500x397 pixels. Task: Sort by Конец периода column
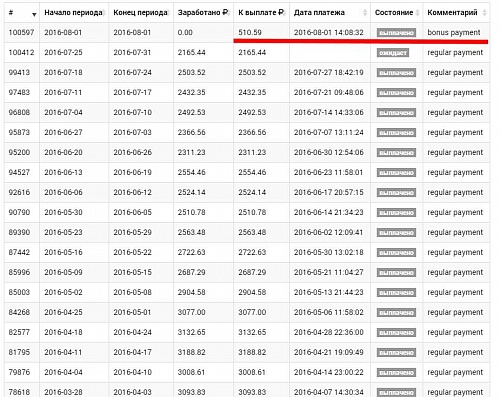coord(141,13)
